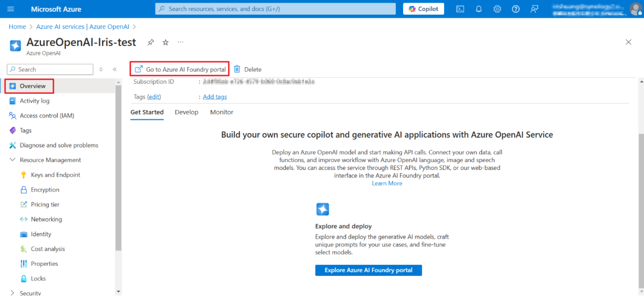644x299 pixels.
Task: Click the Azure OpenAI resource logo icon
Action: (16, 46)
